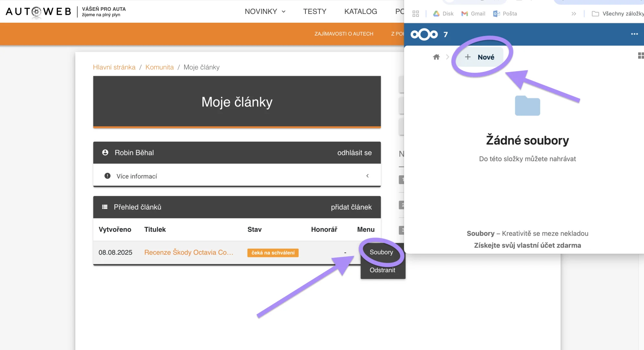The width and height of the screenshot is (644, 350).
Task: Click the home icon in the Nextcloud breadcrumb
Action: (x=436, y=57)
